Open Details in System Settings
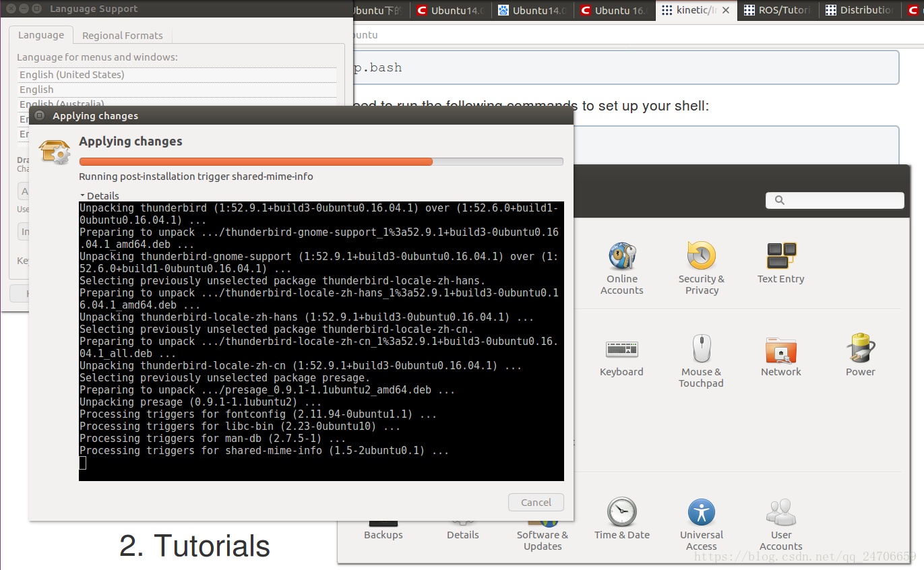The height and width of the screenshot is (570, 924). (x=462, y=532)
